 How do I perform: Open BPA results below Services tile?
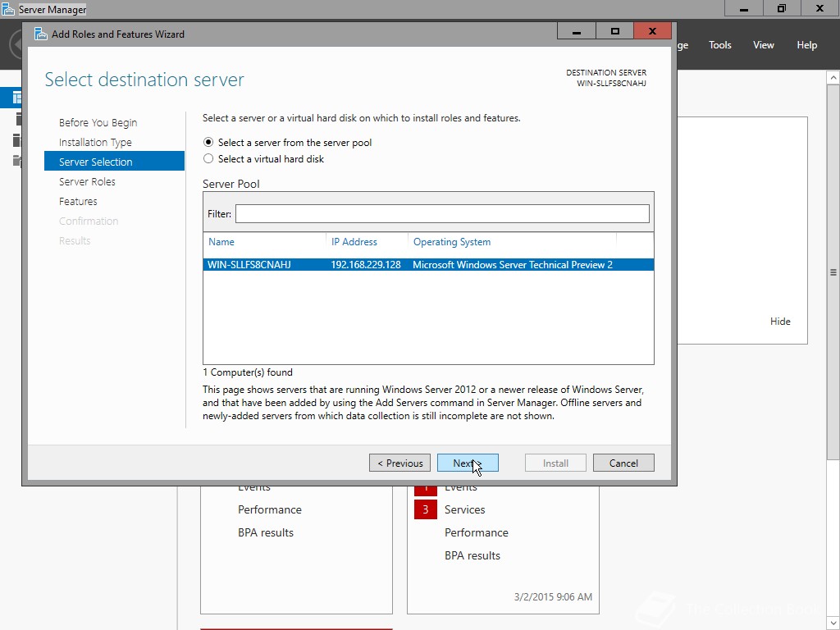[472, 555]
